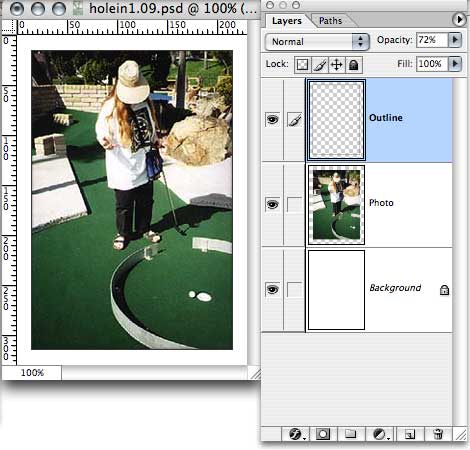The height and width of the screenshot is (450, 470).
Task: Open the Normal blend mode dropdown
Action: [317, 42]
